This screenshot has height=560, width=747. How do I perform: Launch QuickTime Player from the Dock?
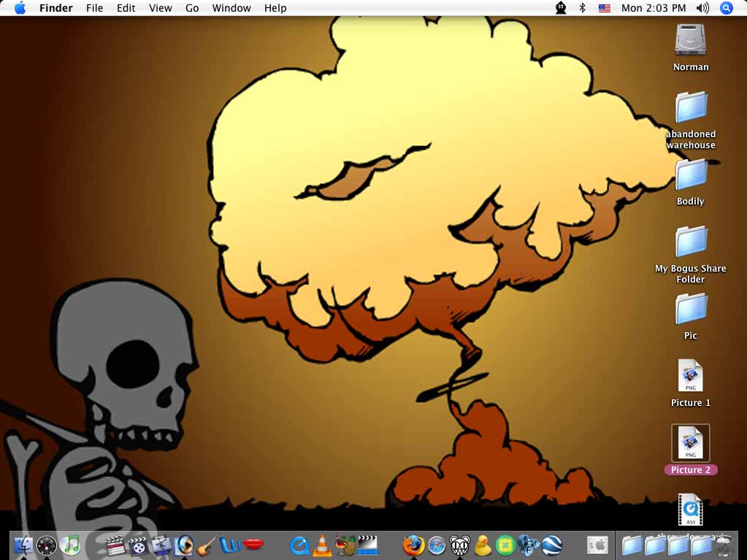(x=299, y=545)
